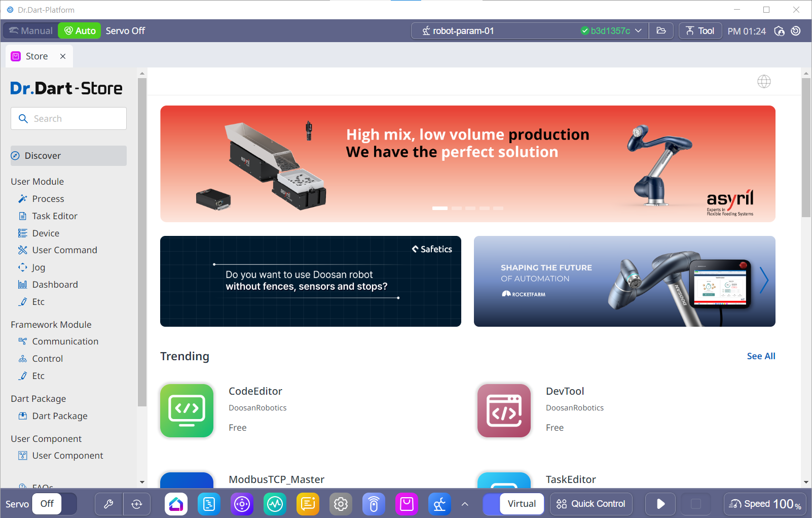Open the folder icon beside robot-param-01
This screenshot has height=518, width=812.
(x=661, y=31)
